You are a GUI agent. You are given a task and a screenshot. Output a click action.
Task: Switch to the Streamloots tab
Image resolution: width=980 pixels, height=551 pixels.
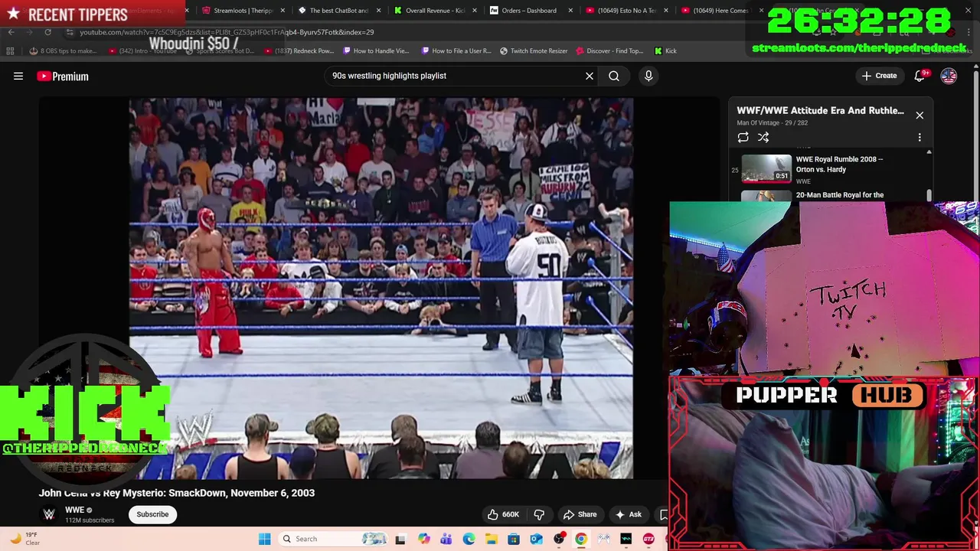243,11
